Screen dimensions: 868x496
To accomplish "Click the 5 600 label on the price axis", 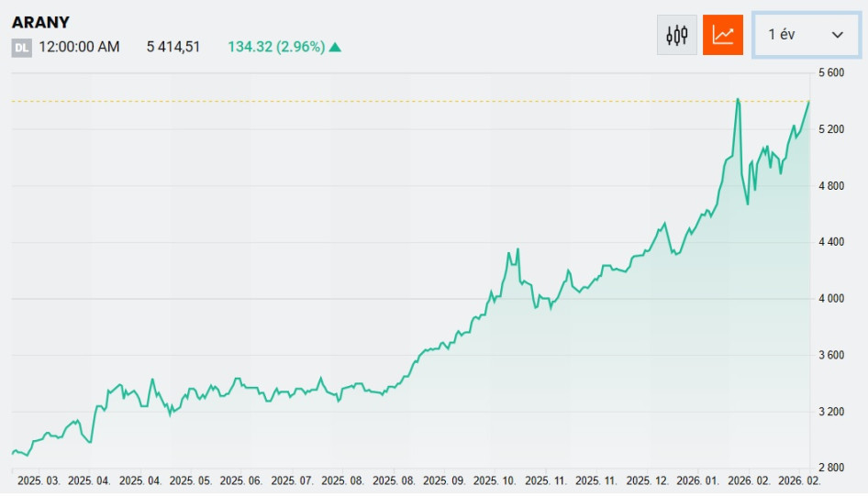I will [x=830, y=72].
